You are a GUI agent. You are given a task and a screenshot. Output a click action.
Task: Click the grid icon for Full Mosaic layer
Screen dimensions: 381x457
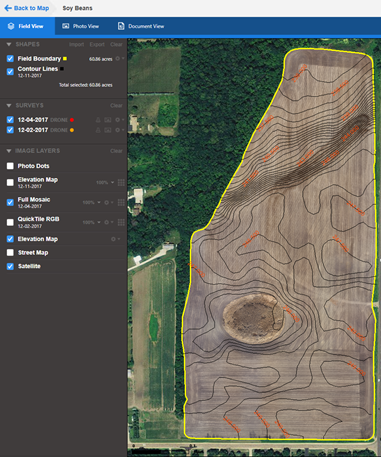click(121, 202)
